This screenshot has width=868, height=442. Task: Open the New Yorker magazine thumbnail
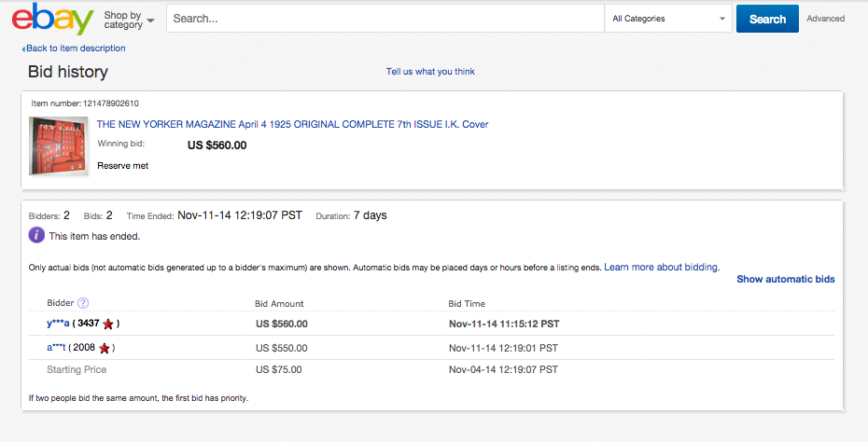(x=58, y=146)
